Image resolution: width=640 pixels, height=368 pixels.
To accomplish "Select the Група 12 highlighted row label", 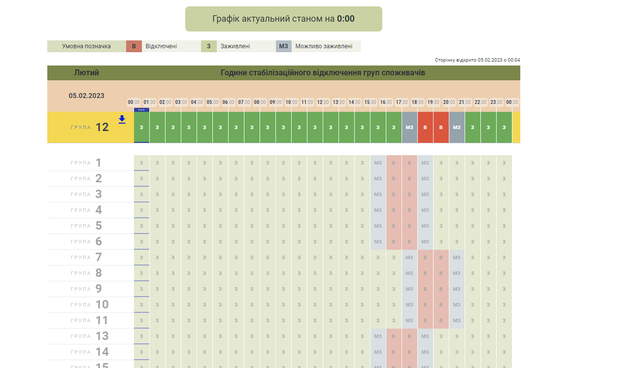I will click(90, 127).
